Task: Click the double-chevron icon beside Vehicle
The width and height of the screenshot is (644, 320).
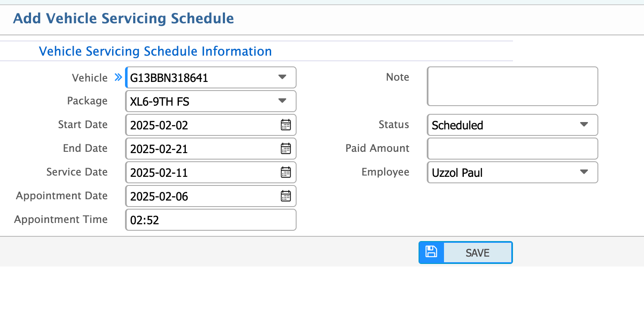Action: (118, 78)
